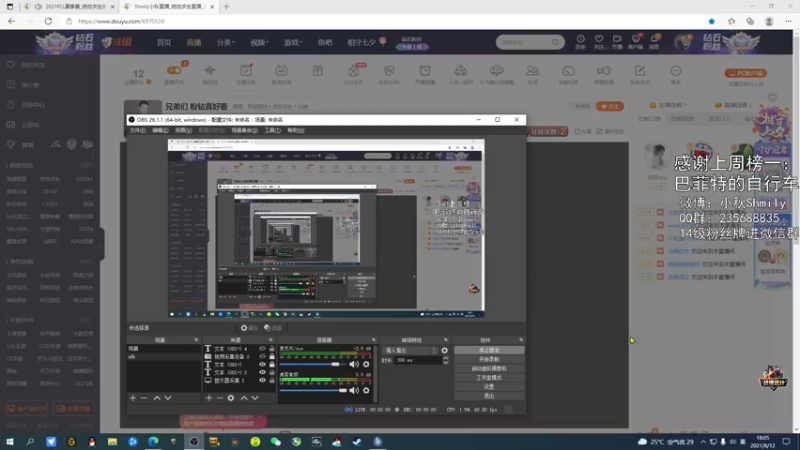The image size is (800, 450).
Task: Remove the selected OBS source
Action: click(220, 398)
